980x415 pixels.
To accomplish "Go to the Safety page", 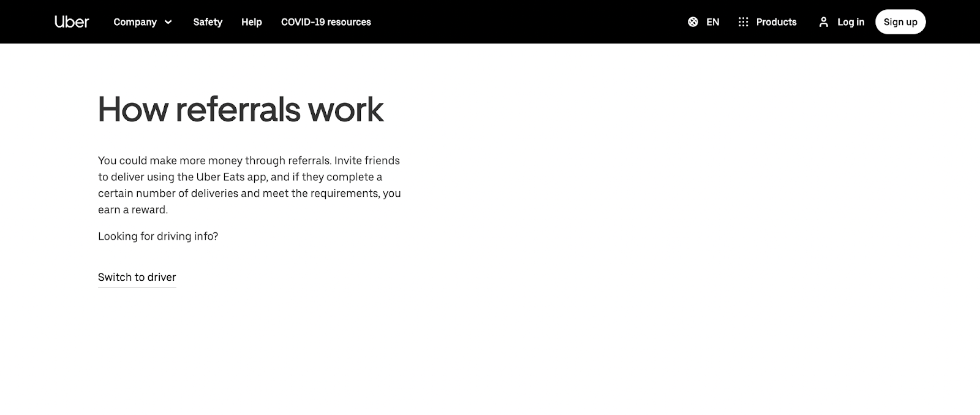I will tap(208, 22).
